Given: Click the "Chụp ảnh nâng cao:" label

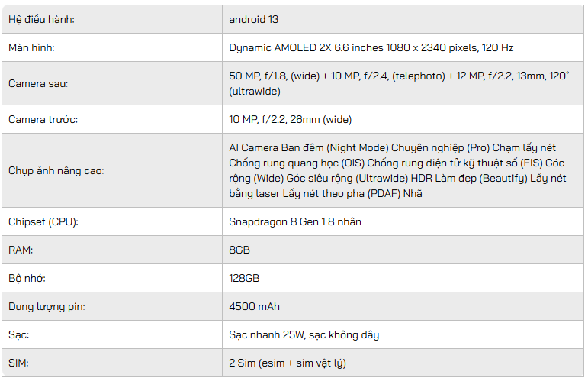Looking at the screenshot, I should pos(56,170).
